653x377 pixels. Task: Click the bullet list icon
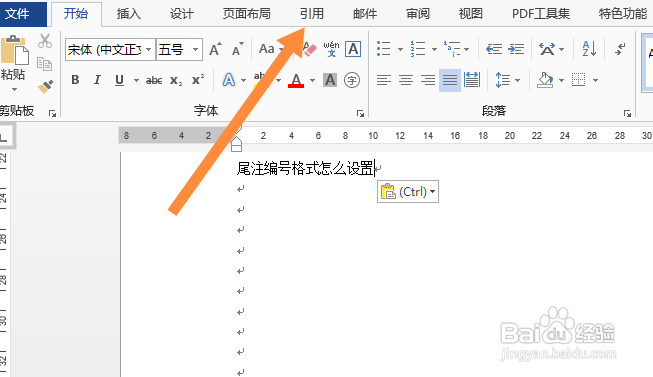pos(384,49)
